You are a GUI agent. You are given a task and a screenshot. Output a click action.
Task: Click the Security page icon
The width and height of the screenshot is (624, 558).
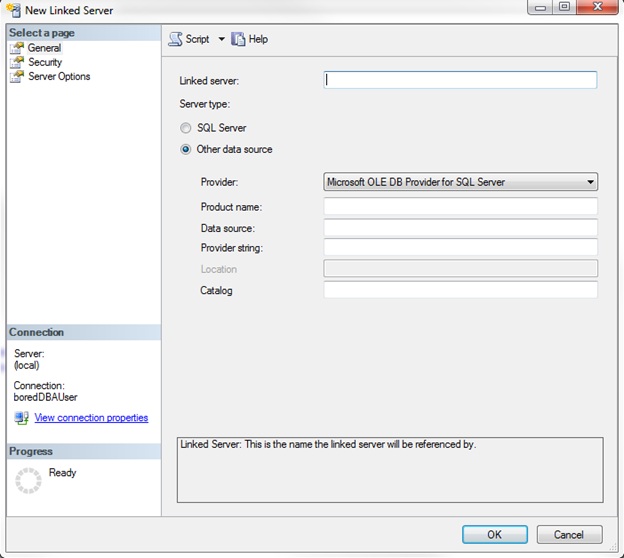coord(17,62)
